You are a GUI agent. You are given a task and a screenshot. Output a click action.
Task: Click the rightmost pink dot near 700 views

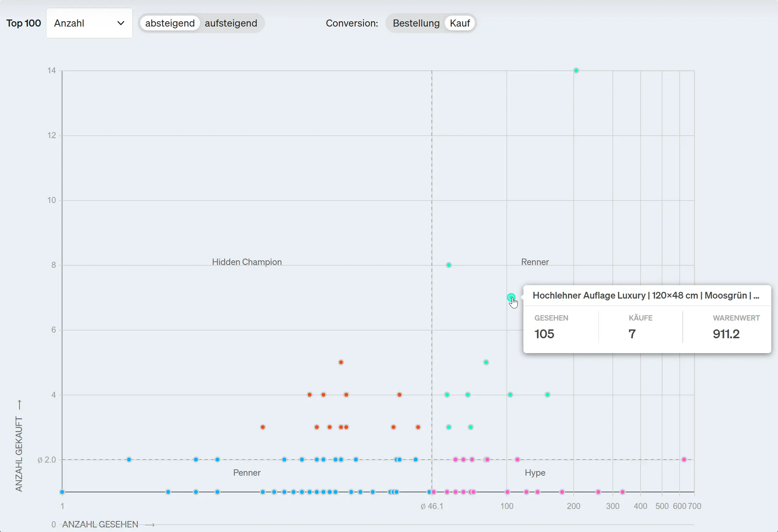(683, 459)
